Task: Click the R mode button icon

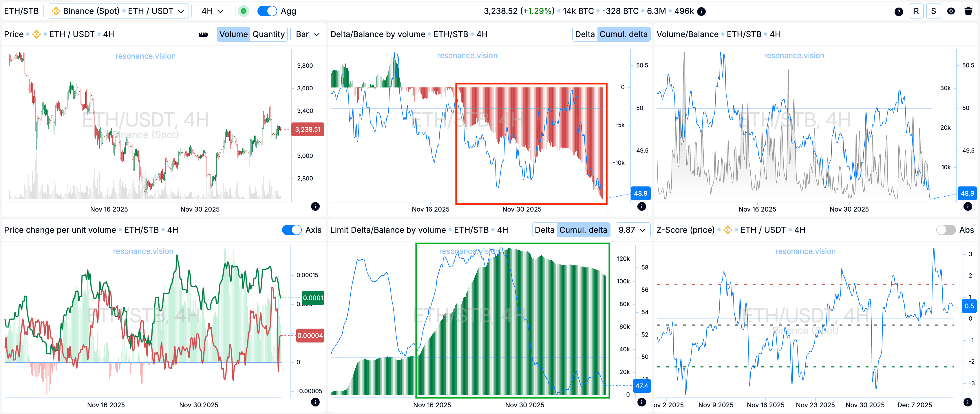Action: [x=916, y=11]
